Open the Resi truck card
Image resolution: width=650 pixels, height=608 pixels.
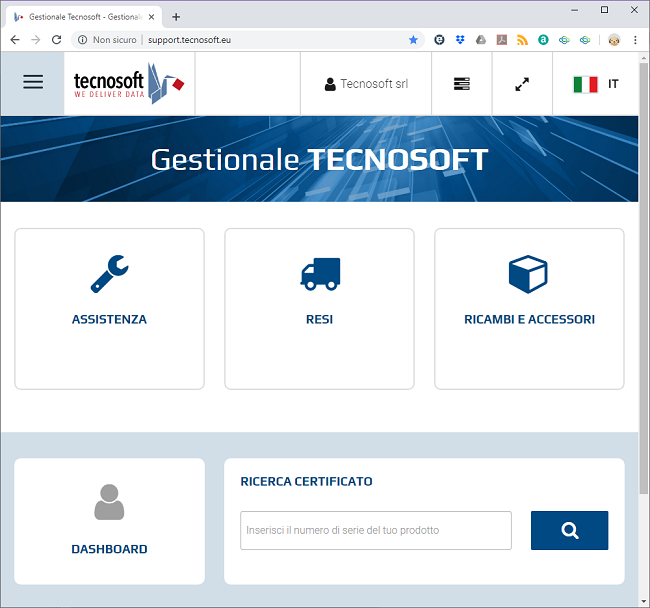click(319, 309)
